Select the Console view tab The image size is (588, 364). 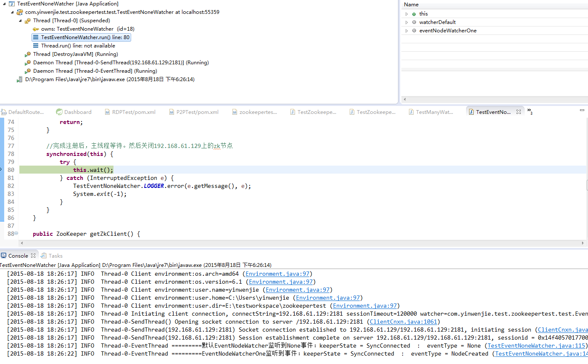pyautogui.click(x=18, y=256)
